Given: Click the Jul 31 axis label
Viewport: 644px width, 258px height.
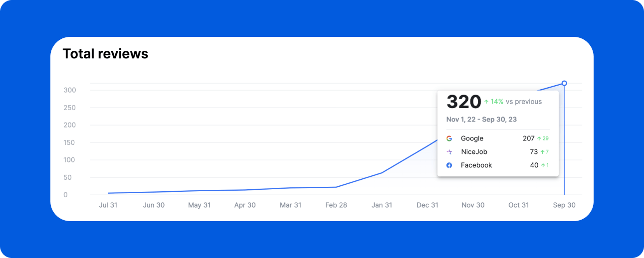Looking at the screenshot, I should click(108, 205).
